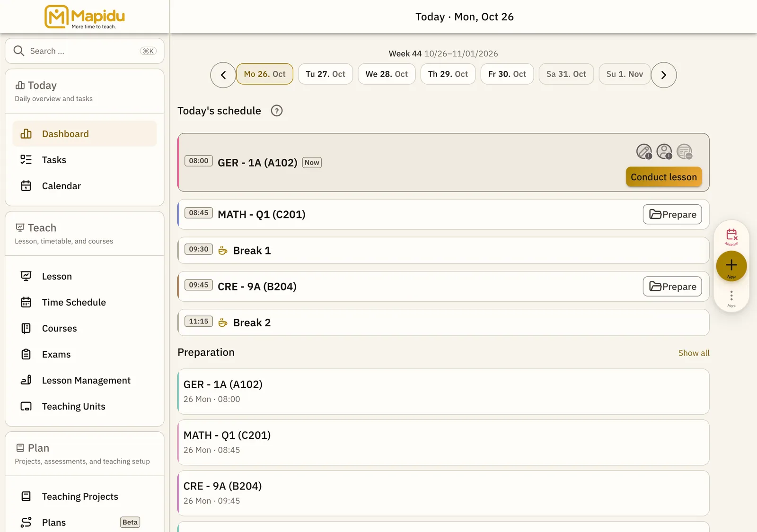The height and width of the screenshot is (532, 757).
Task: Open the Break 2 schedule row
Action: click(x=443, y=323)
